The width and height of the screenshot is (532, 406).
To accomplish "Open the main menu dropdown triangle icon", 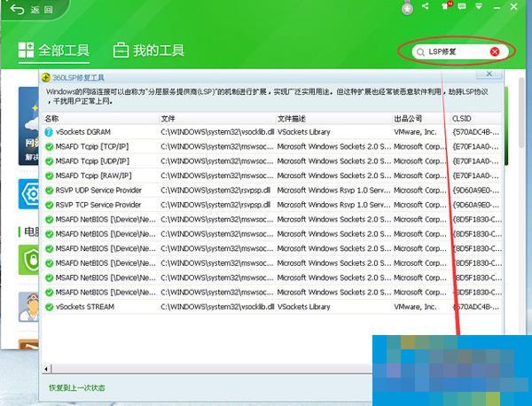I will pyautogui.click(x=479, y=6).
